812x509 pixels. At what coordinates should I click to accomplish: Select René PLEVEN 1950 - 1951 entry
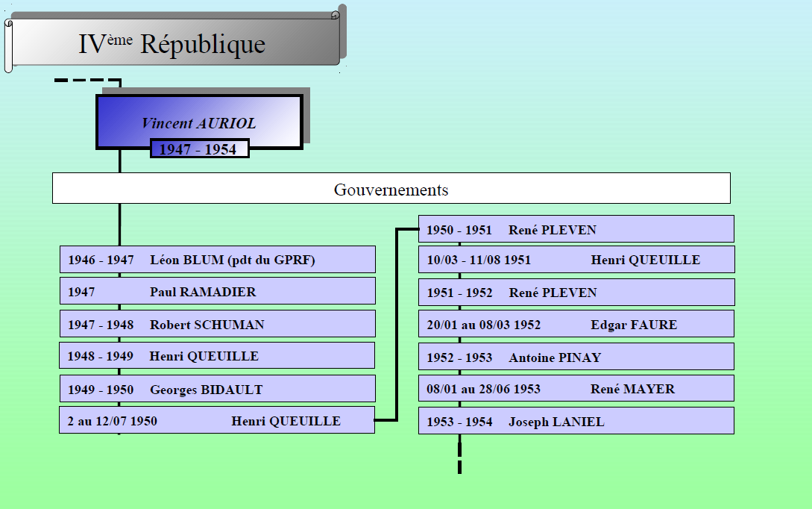point(576,229)
